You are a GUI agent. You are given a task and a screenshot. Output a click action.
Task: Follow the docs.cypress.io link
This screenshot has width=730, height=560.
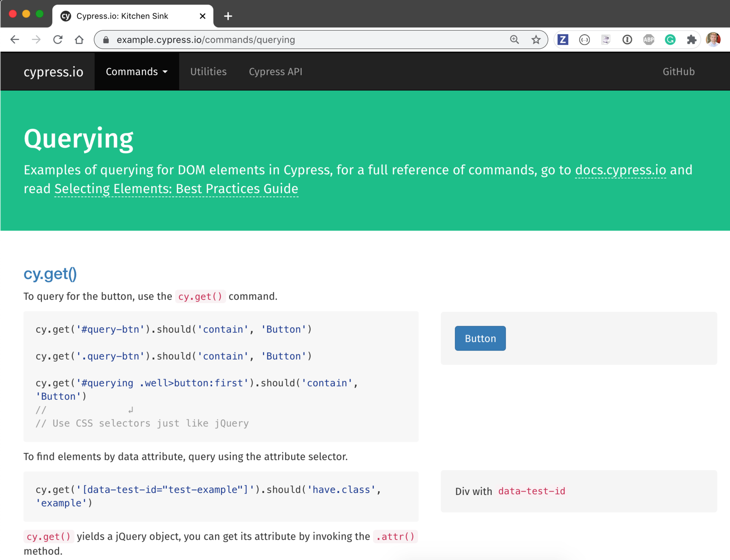(620, 170)
